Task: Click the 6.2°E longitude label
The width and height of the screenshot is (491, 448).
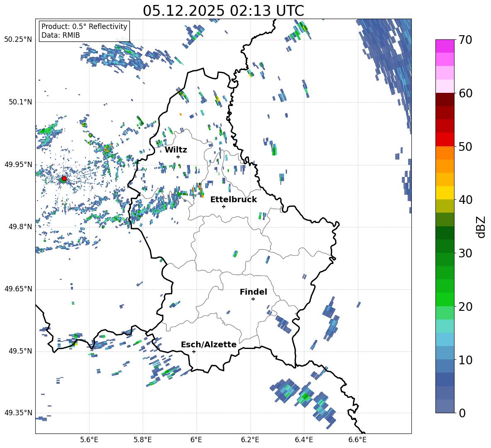Action: 250,440
